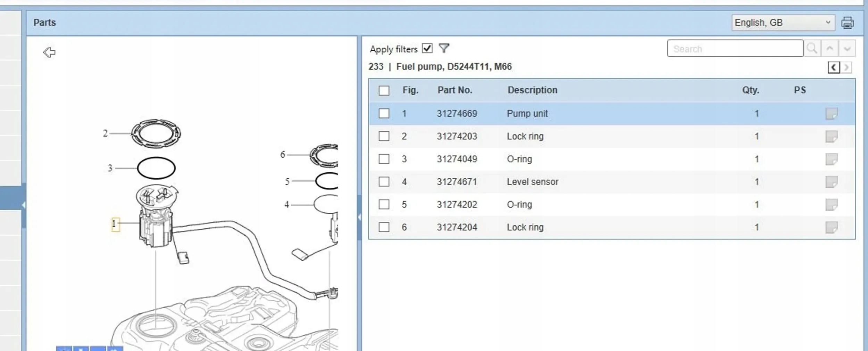Sort by the Qty. column header
The image size is (868, 351).
click(x=751, y=90)
